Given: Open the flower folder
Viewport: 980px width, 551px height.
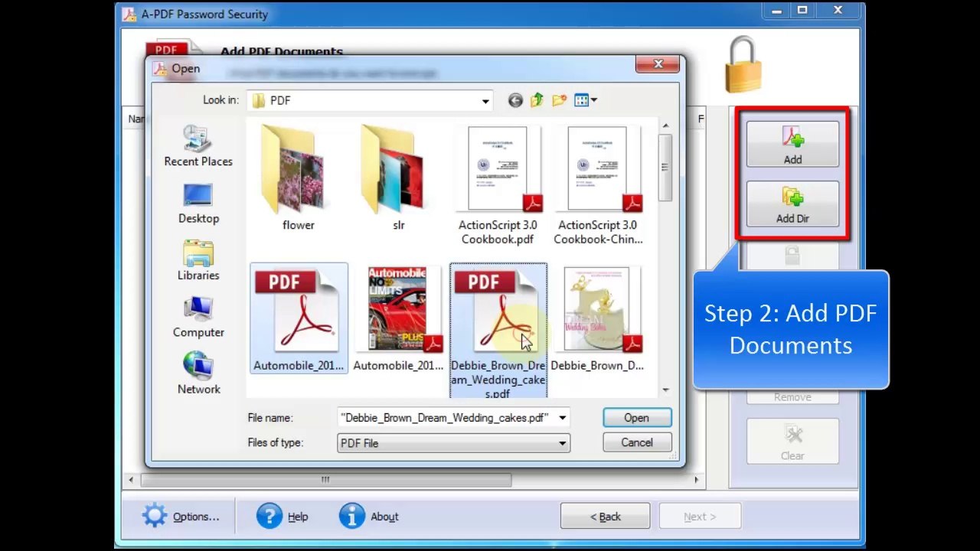Looking at the screenshot, I should [x=299, y=178].
